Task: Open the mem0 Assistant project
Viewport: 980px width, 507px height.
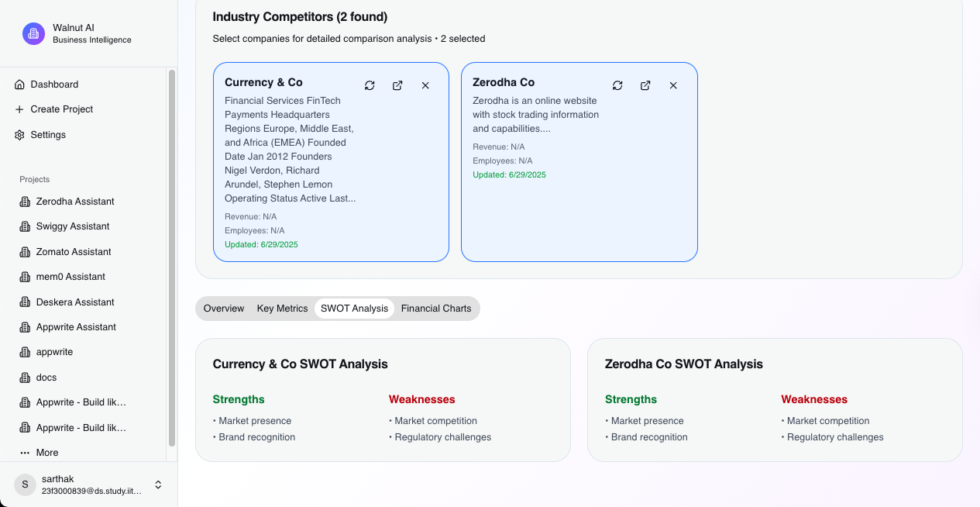Action: pyautogui.click(x=70, y=277)
